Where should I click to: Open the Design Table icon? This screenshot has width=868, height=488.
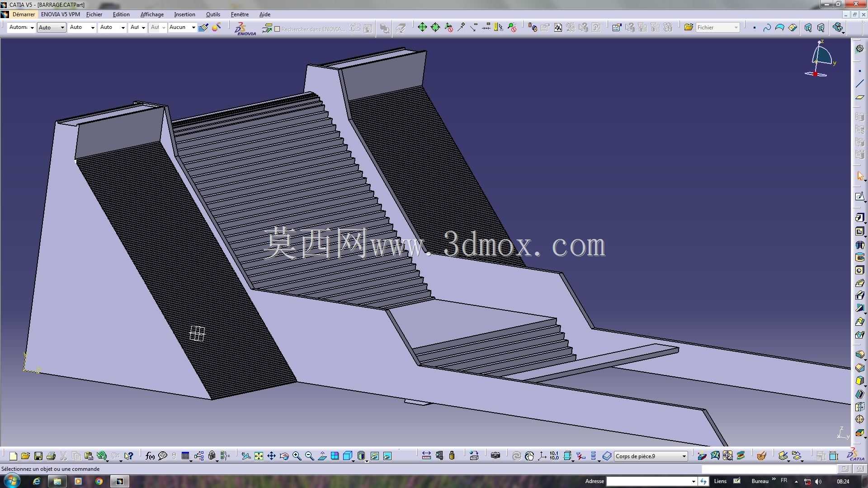coord(185,456)
